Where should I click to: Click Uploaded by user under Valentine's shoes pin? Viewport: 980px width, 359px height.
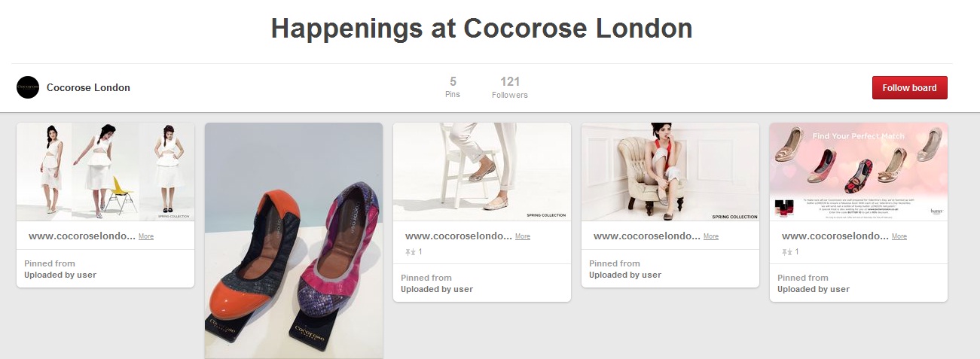tap(814, 289)
